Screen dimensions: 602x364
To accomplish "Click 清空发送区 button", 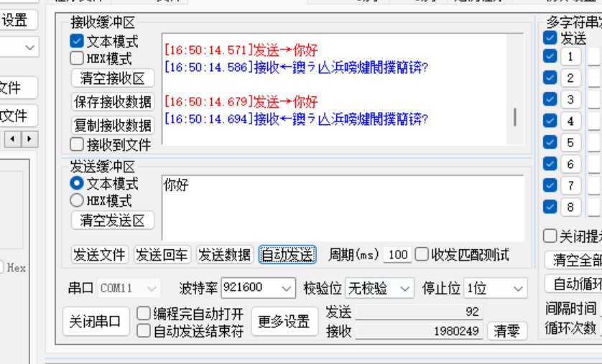I will click(113, 220).
